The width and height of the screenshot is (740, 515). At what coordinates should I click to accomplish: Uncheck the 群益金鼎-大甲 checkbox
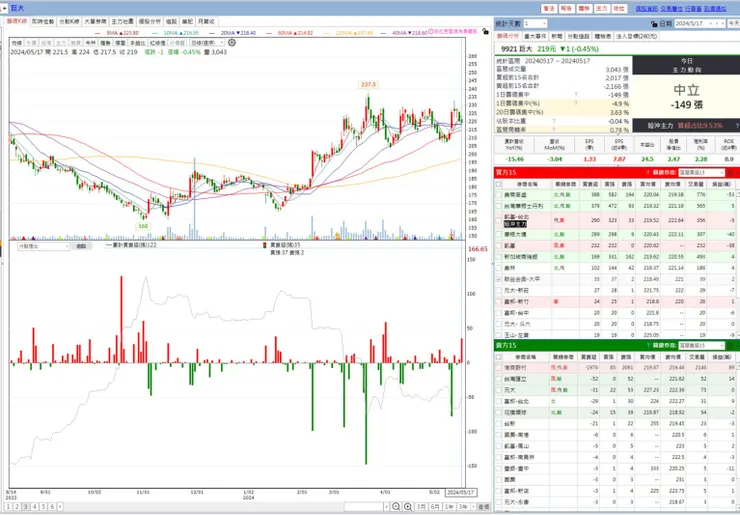coord(499,279)
